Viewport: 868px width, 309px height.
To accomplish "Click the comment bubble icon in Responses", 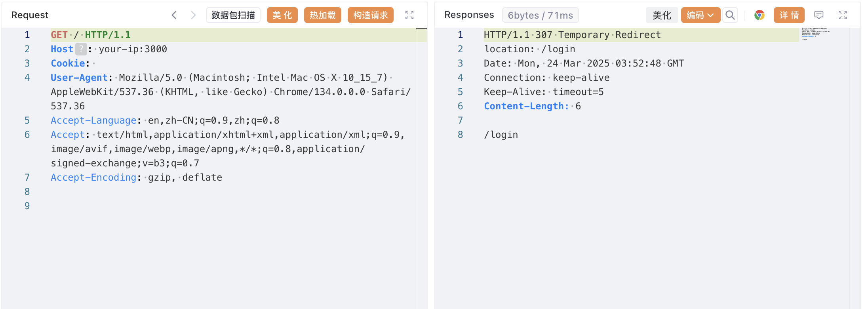I will pos(819,15).
